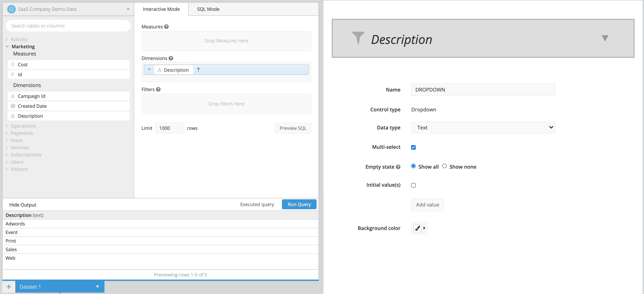This screenshot has width=644, height=294.
Task: Click the Name field containing DROPDOWN
Action: tap(483, 90)
